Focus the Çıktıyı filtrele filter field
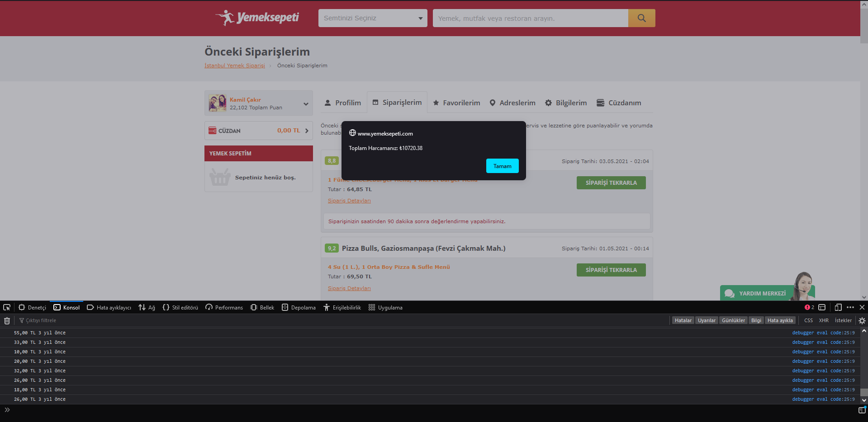Image resolution: width=868 pixels, height=422 pixels. [344, 320]
